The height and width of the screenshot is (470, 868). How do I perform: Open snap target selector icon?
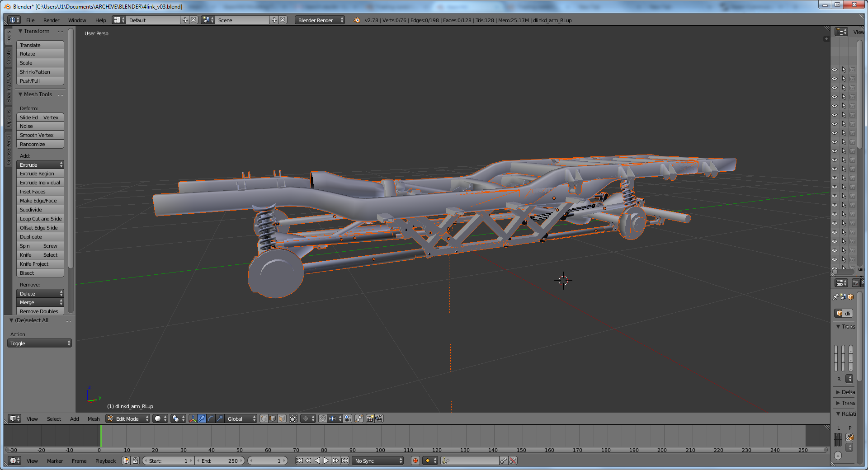click(x=348, y=418)
